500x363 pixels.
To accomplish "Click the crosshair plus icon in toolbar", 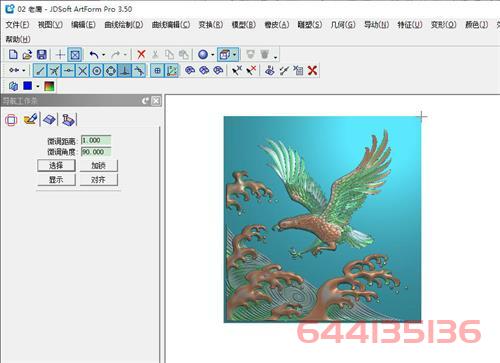I will [x=60, y=55].
